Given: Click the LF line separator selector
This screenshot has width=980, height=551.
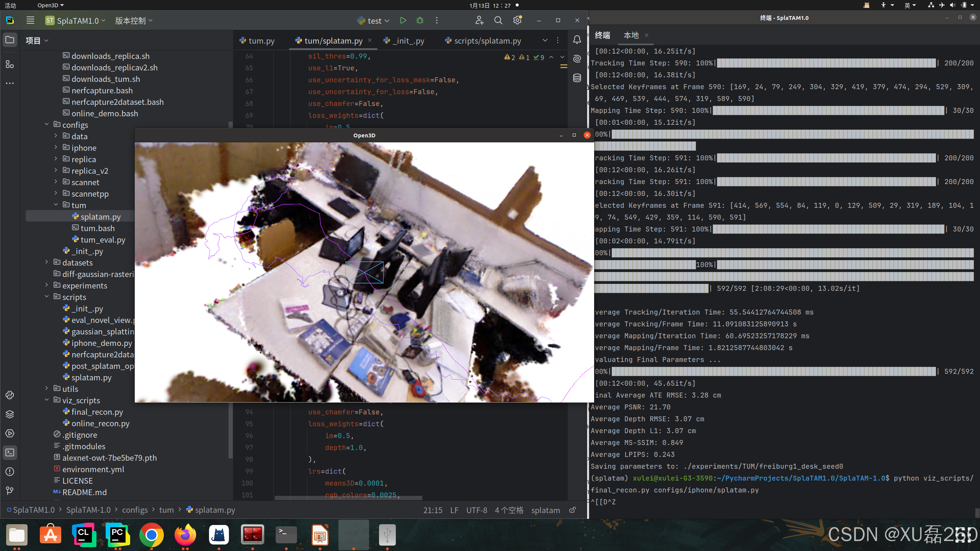Looking at the screenshot, I should (x=454, y=510).
